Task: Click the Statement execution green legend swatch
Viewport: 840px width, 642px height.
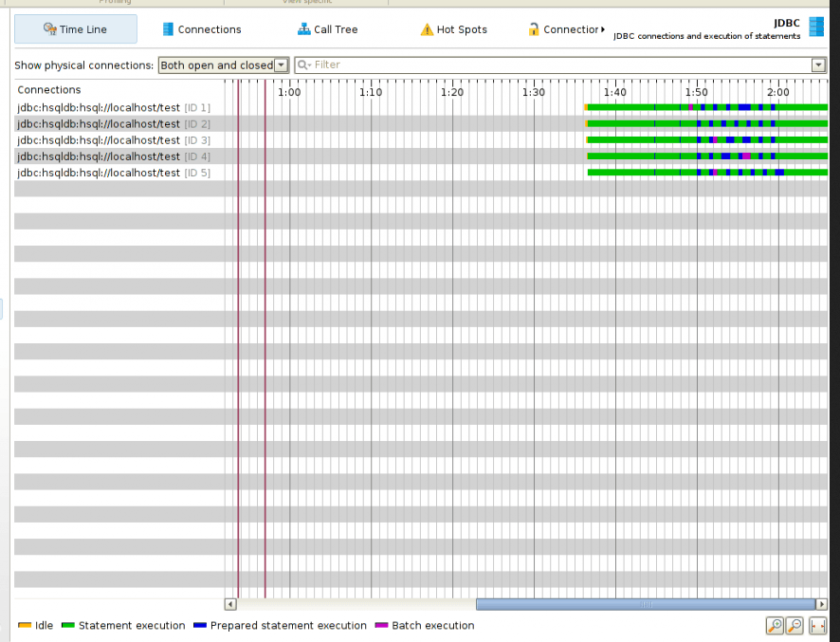Action: pyautogui.click(x=67, y=625)
